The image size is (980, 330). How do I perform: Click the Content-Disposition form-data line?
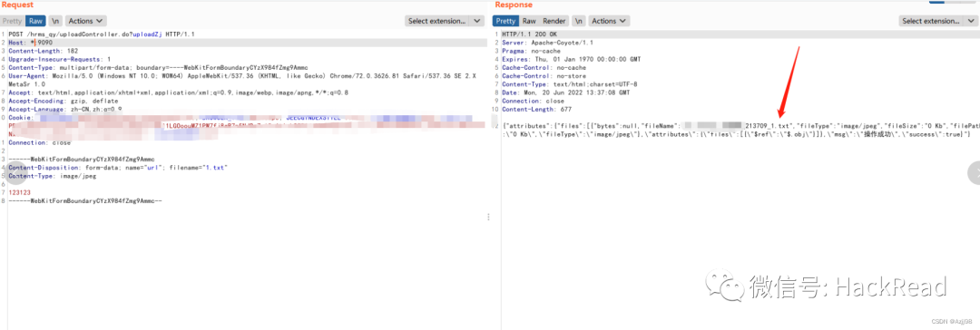pos(117,168)
